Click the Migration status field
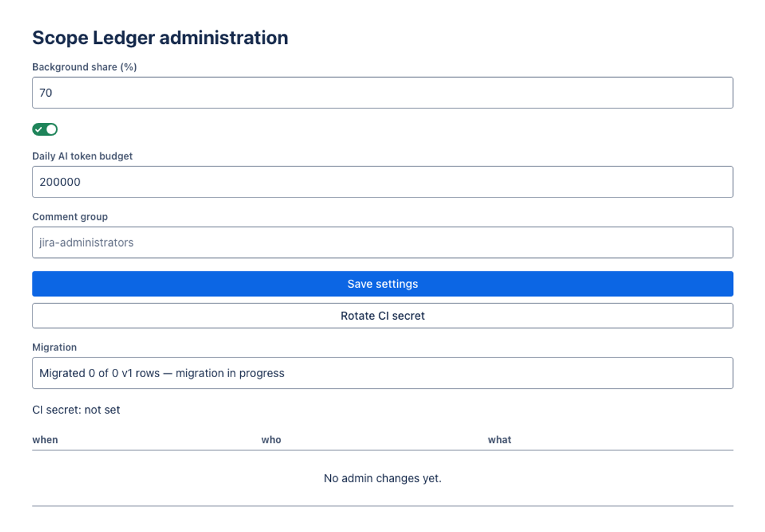 click(382, 373)
